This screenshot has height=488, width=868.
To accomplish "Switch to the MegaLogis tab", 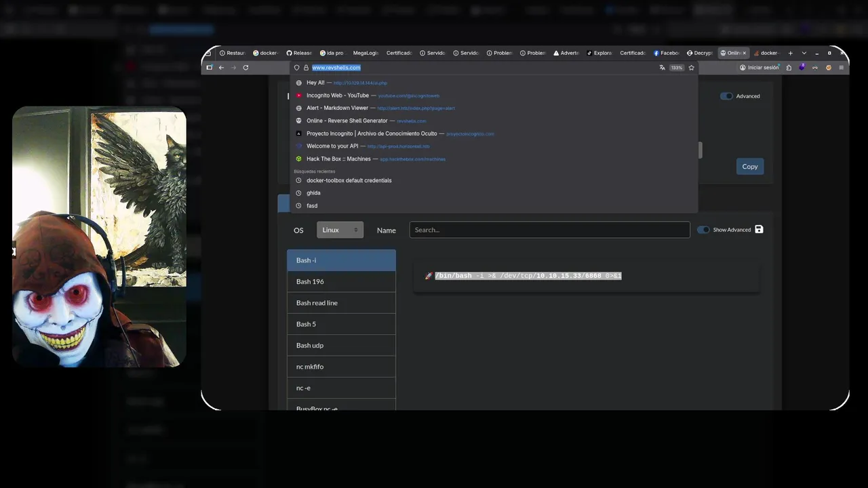I will point(366,53).
